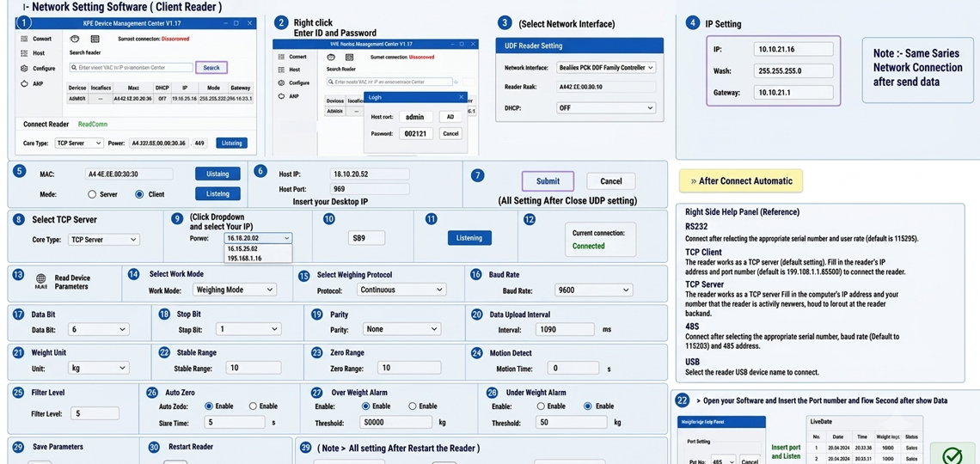The width and height of the screenshot is (980, 464).
Task: Click the selected Enable radio for Under Weight Alarm
Action: [x=587, y=406]
